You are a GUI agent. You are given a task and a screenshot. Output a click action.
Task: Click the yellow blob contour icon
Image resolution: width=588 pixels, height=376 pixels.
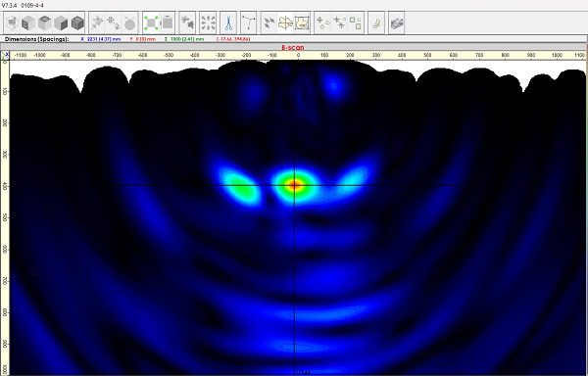pyautogui.click(x=286, y=23)
